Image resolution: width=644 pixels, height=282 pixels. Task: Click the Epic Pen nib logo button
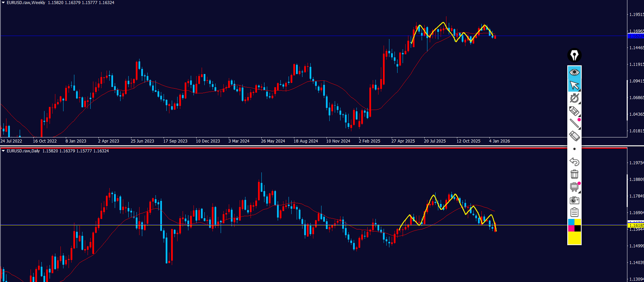[x=574, y=55]
